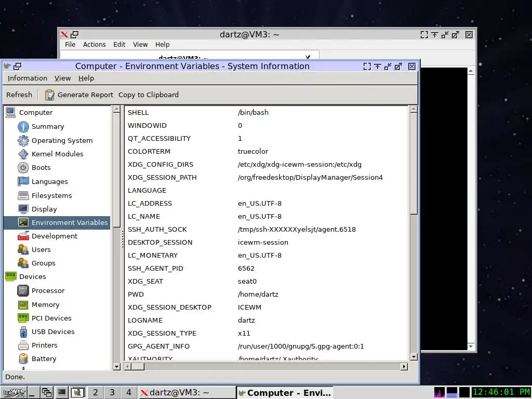Click variables list scroll up arrow
532x399 pixels.
click(x=414, y=109)
